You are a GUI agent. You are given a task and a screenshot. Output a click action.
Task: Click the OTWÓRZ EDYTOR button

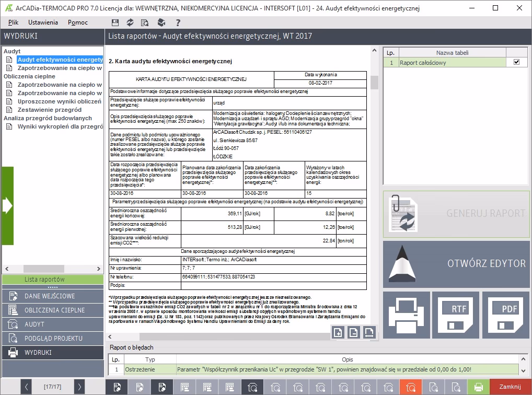point(456,263)
